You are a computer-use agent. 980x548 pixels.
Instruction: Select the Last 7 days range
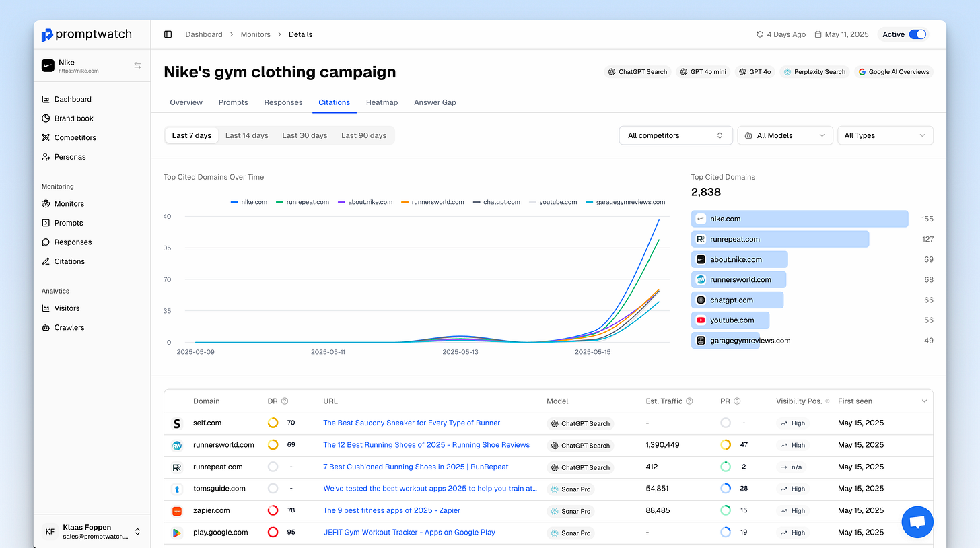tap(192, 135)
